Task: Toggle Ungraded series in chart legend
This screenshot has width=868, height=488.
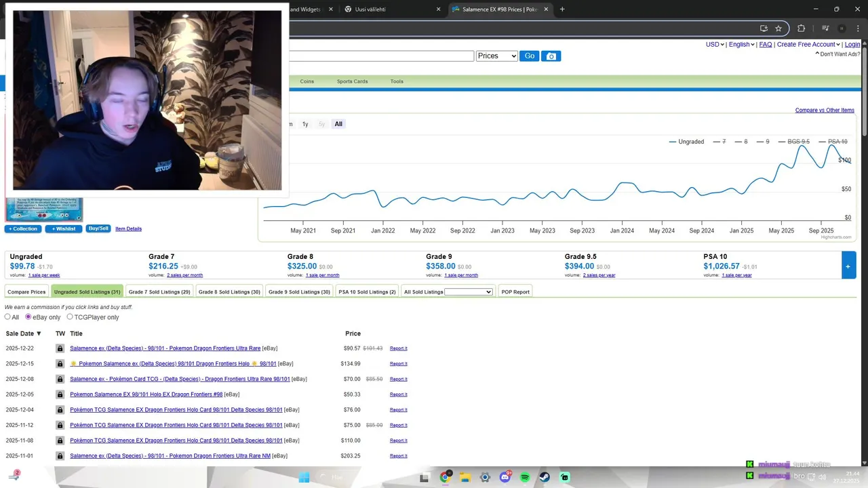Action: 686,142
